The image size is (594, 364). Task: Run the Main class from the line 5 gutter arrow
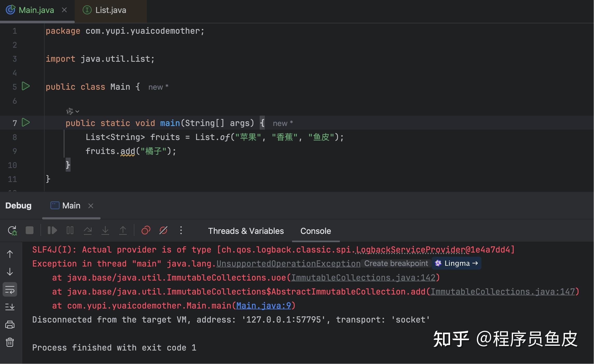pos(26,86)
